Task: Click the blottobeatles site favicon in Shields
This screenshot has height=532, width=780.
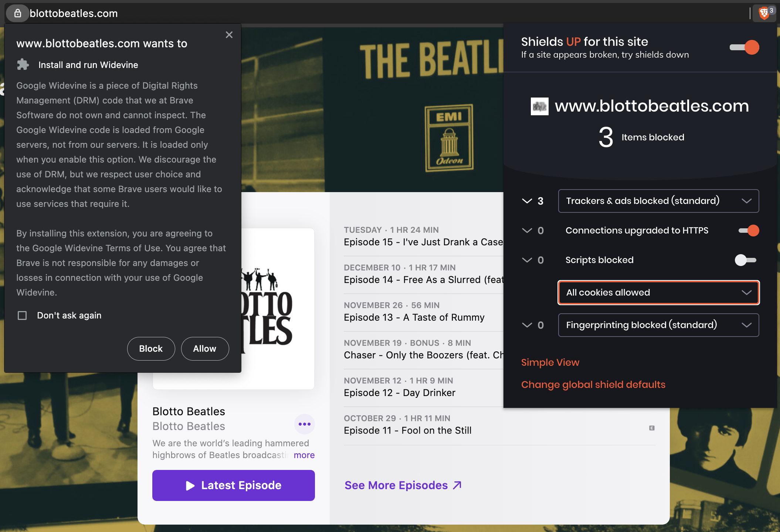Action: pyautogui.click(x=539, y=106)
